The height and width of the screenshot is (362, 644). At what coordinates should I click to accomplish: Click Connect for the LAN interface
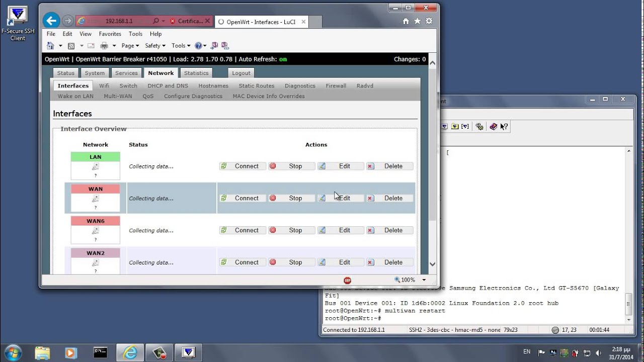pos(243,166)
